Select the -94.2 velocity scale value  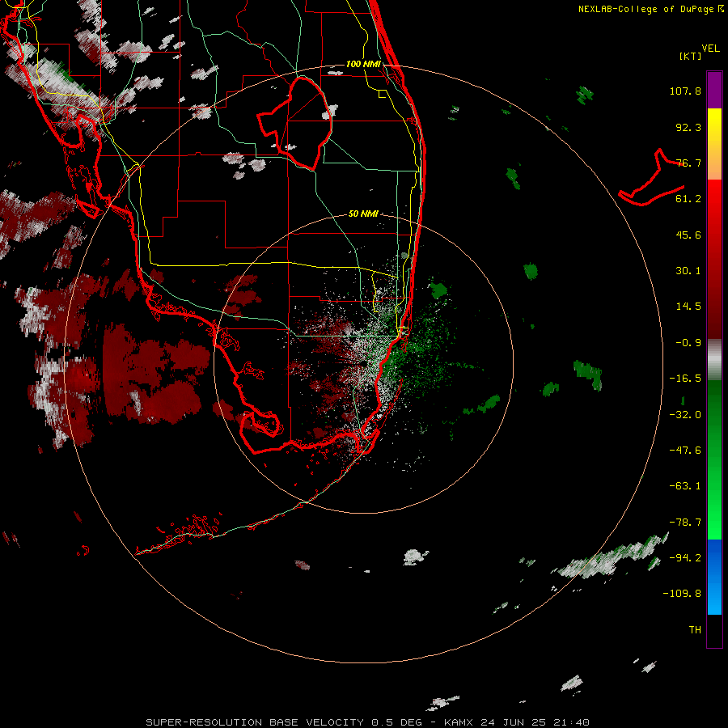pyautogui.click(x=685, y=558)
